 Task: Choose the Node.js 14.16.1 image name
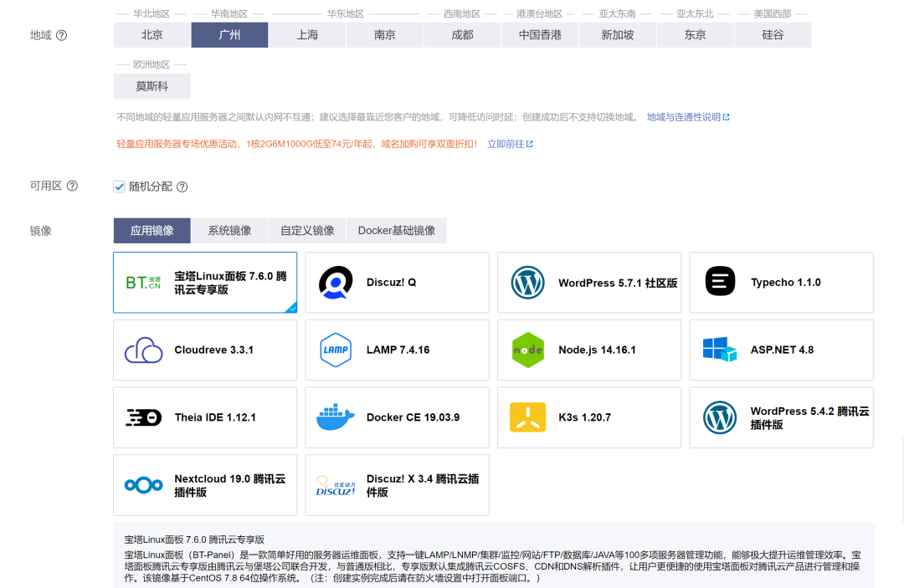[597, 350]
